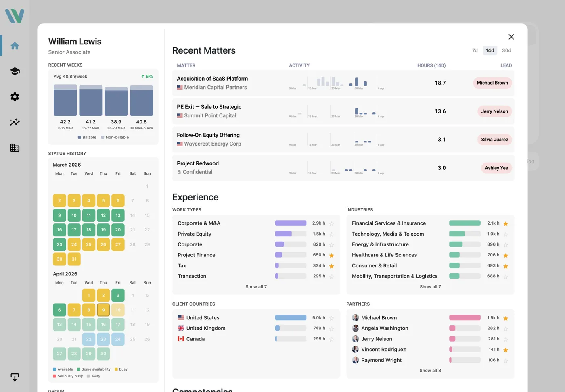565x392 pixels.
Task: Unstar the Tax work type
Action: 331,266
